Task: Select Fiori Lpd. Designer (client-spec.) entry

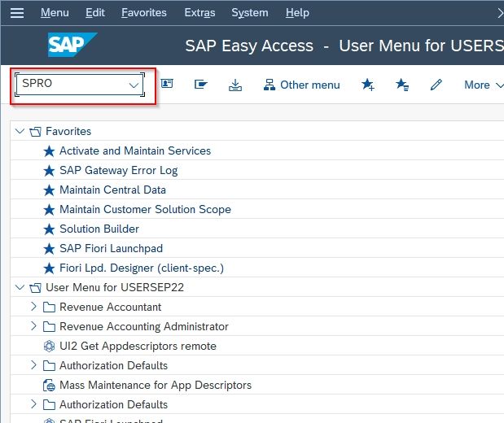Action: pos(142,268)
